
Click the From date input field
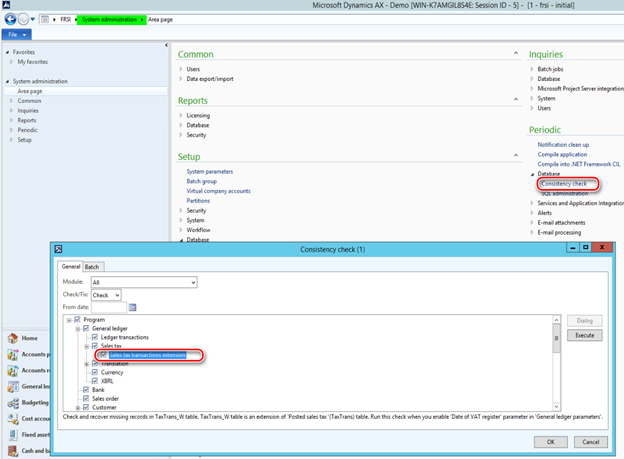click(109, 307)
